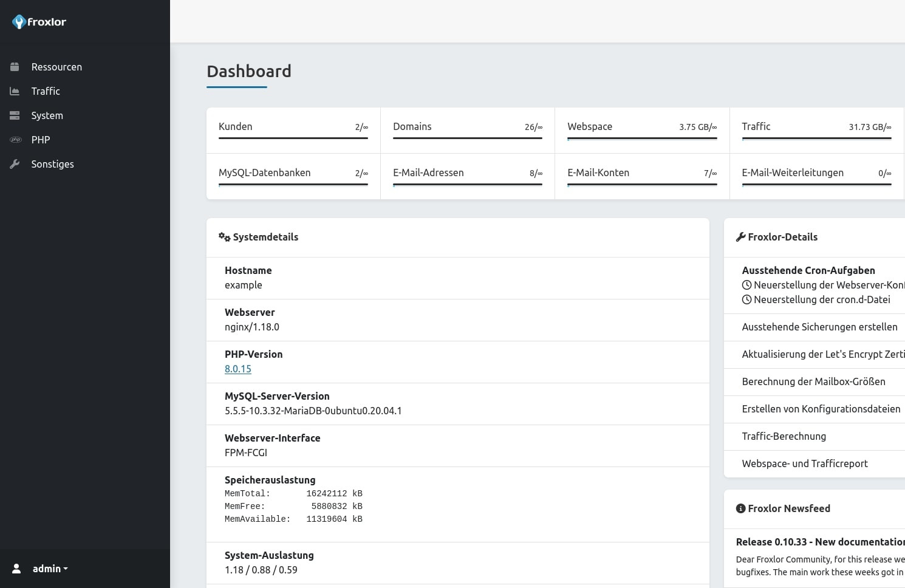Click the Systemdetails gears icon
This screenshot has width=905, height=588.
point(224,237)
